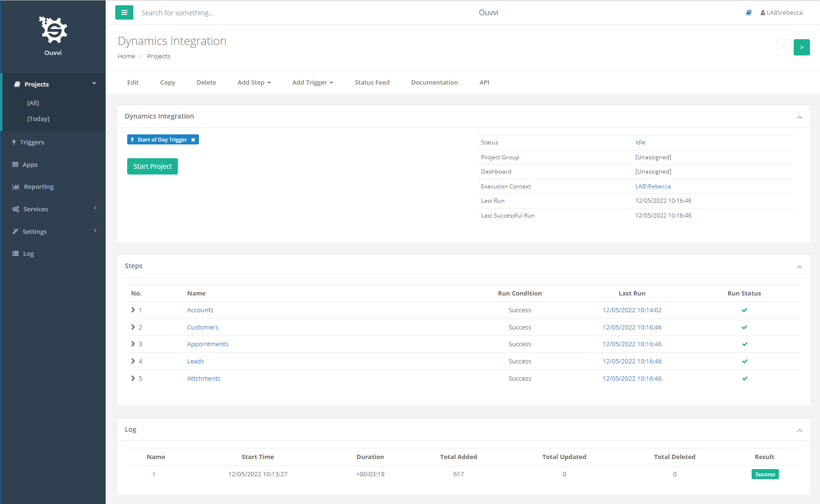Screen dimensions: 820x504
Task: Expand the Services sidebar chevron
Action: [x=95, y=208]
